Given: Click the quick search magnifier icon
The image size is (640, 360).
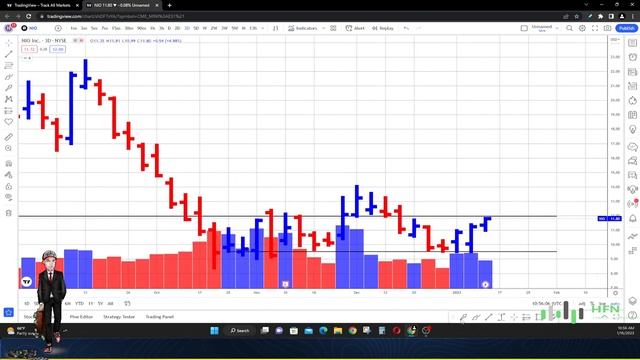Looking at the screenshot, I should [569, 28].
